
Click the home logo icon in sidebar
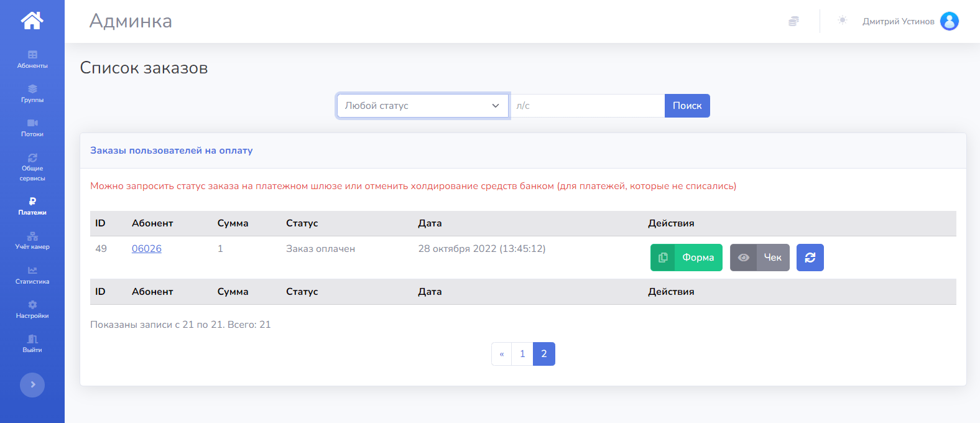coord(32,21)
